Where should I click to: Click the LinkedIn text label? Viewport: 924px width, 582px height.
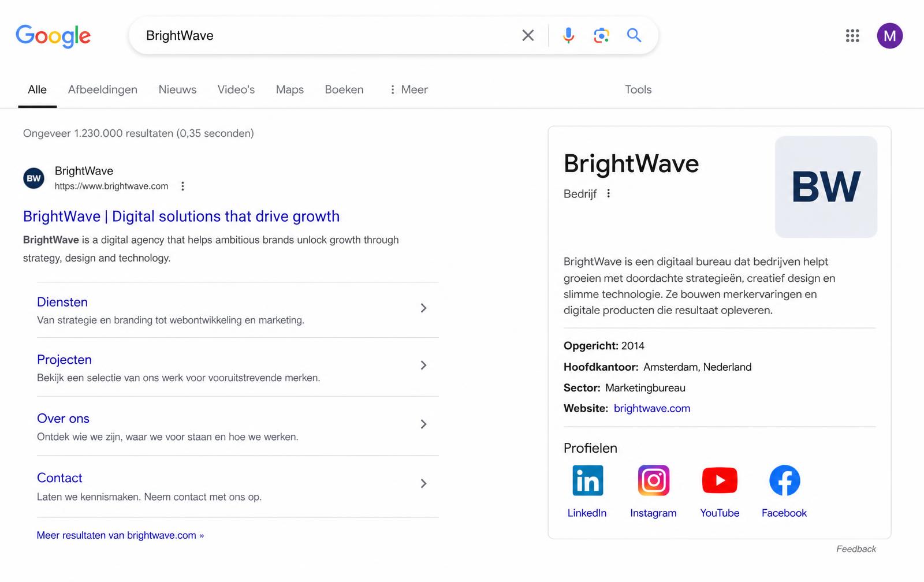point(587,513)
